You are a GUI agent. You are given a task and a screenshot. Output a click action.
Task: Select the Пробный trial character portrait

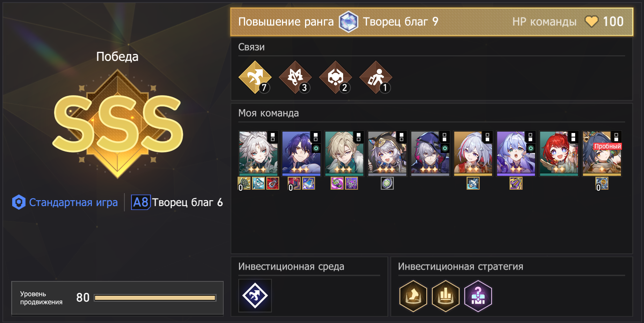[602, 153]
